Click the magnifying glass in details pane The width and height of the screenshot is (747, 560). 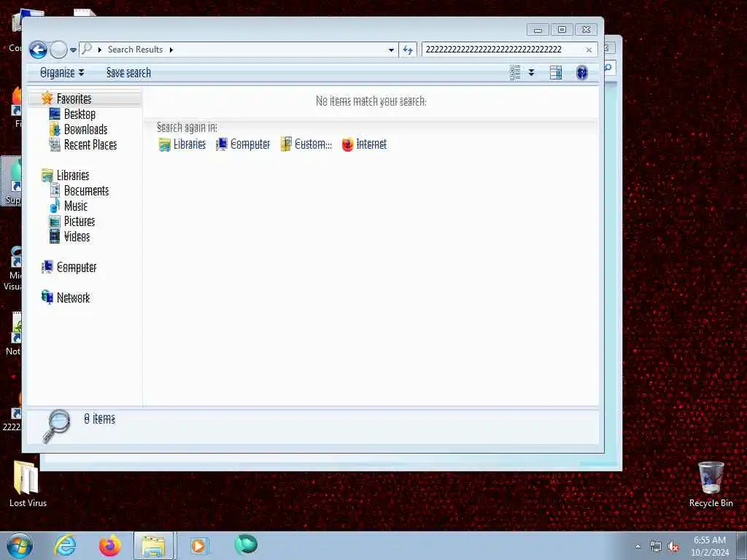[56, 426]
